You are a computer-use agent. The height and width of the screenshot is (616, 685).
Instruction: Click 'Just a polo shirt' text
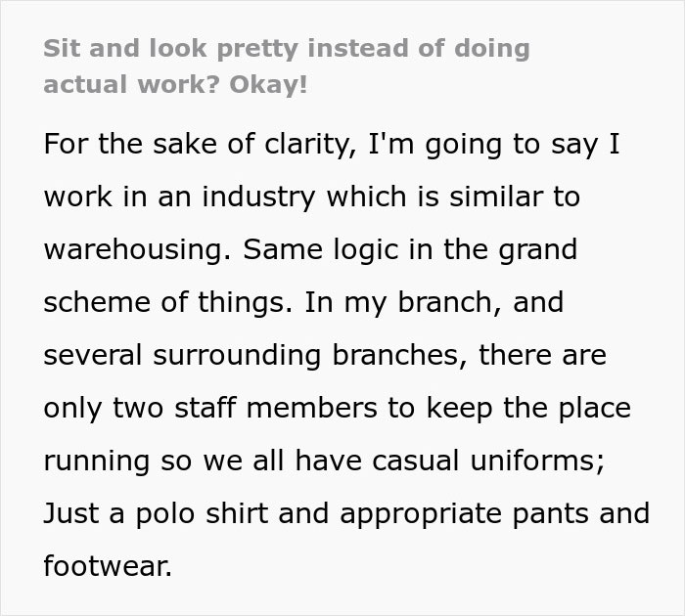click(156, 513)
